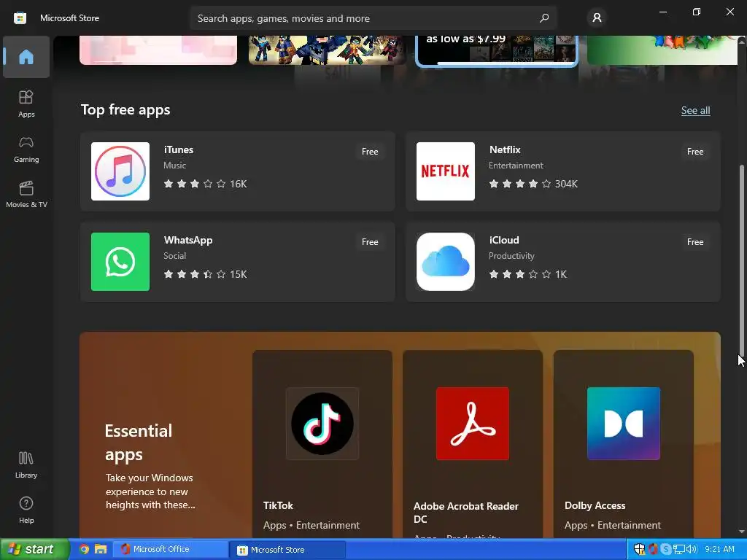Open the folder icon in quick launch

click(x=101, y=550)
